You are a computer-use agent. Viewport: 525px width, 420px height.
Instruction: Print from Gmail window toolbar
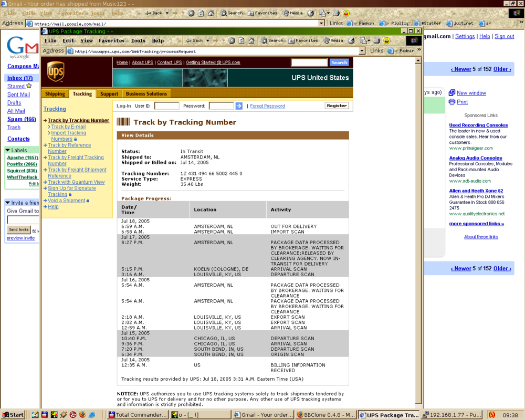pos(336,13)
